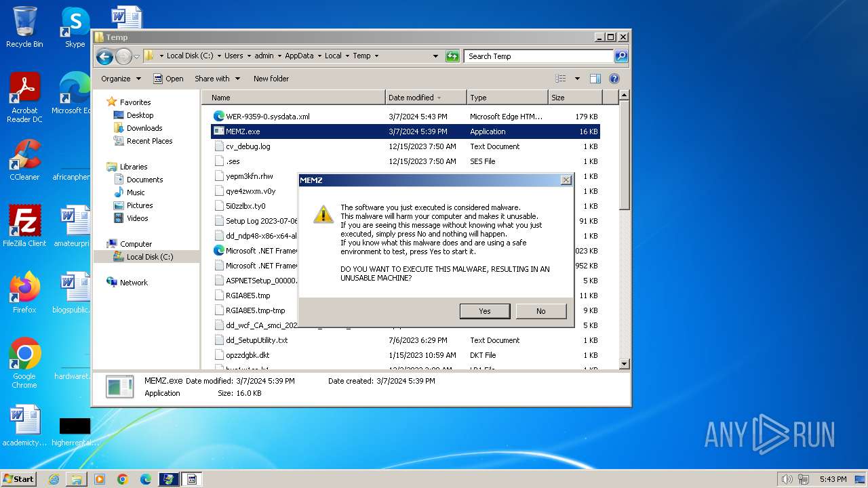This screenshot has height=488, width=868.
Task: Open Explorer help icon
Action: point(614,79)
